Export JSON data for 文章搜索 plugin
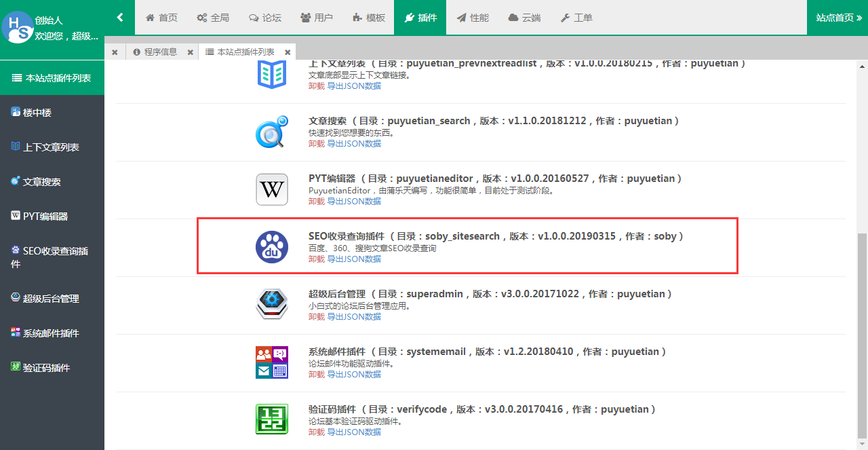This screenshot has height=450, width=868. point(354,144)
